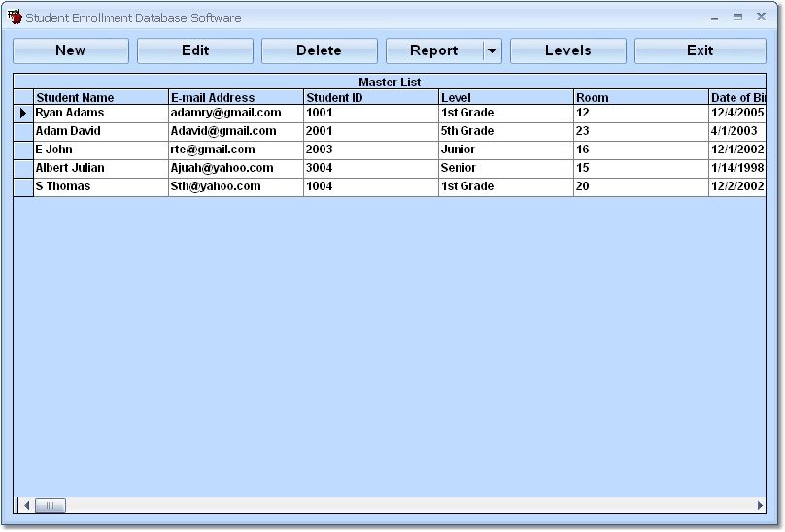Close the Student Enrollment window
The width and height of the screenshot is (785, 532).
[761, 17]
